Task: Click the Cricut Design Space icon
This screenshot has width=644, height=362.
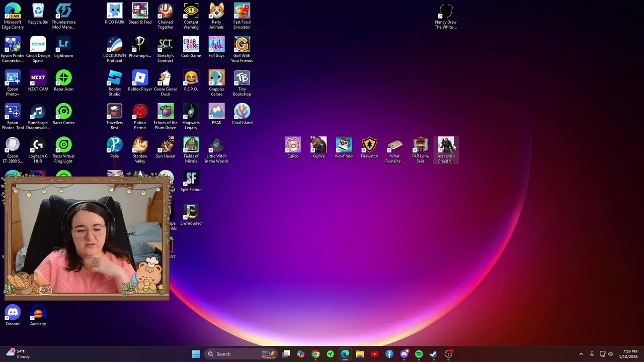Action: click(38, 50)
